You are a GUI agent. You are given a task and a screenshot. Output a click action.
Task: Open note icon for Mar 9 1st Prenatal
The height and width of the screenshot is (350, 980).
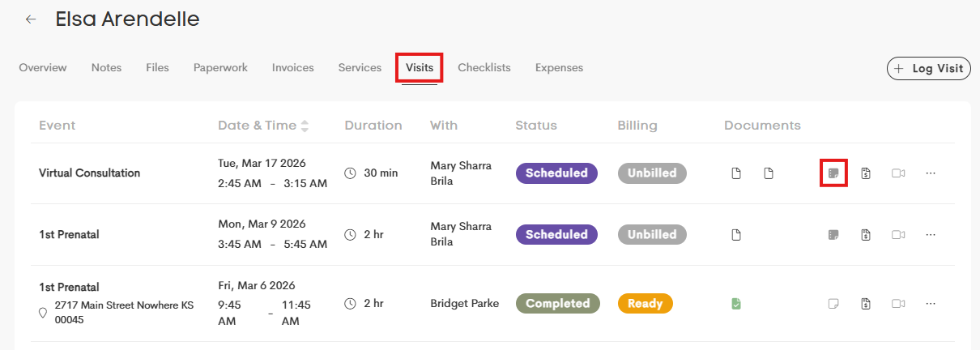click(833, 235)
